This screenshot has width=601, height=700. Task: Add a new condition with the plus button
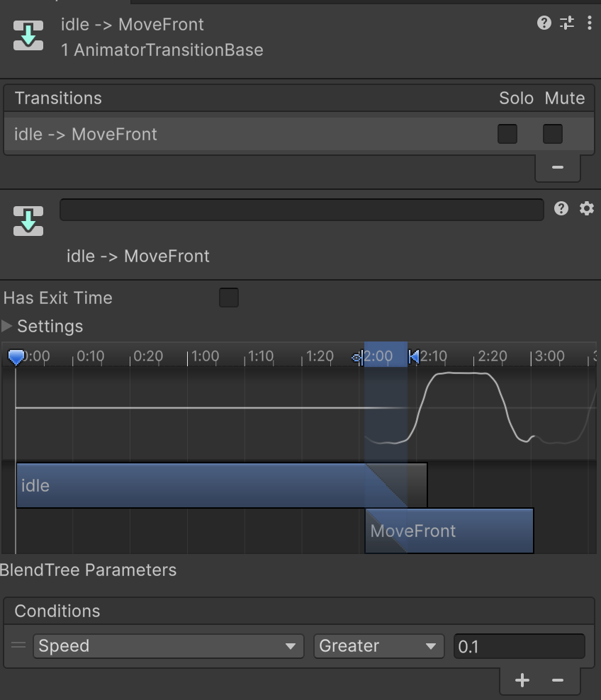pyautogui.click(x=522, y=680)
